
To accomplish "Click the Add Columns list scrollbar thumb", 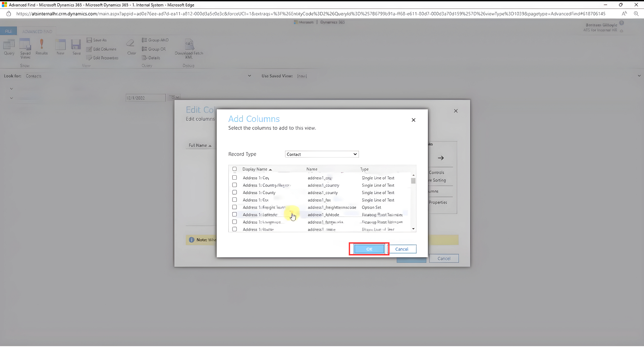I will pyautogui.click(x=413, y=181).
